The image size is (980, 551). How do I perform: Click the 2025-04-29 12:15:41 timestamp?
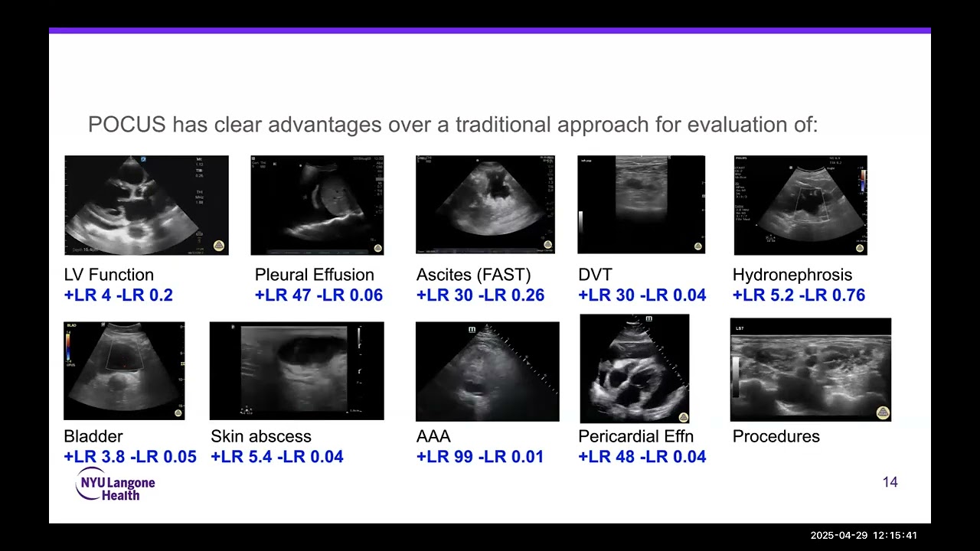coord(864,536)
